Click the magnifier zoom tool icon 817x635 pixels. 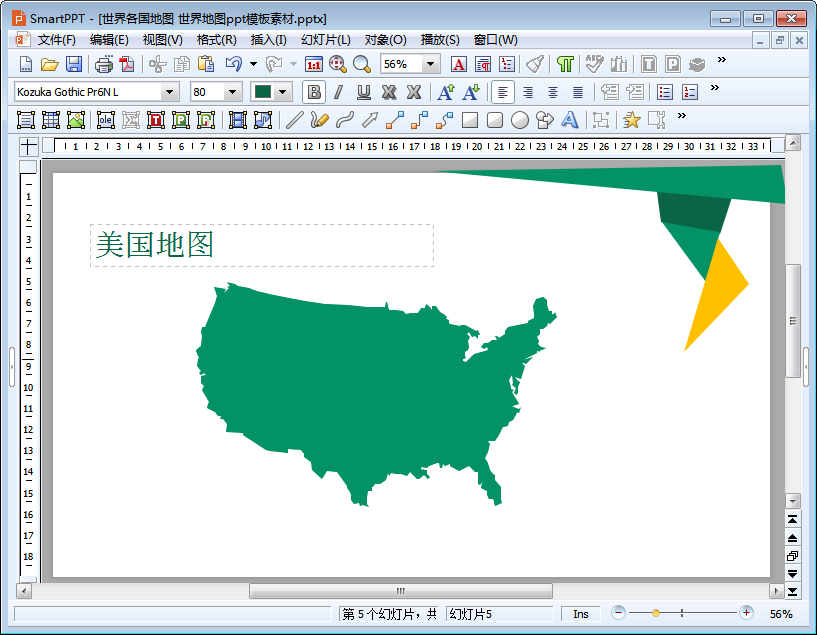362,64
